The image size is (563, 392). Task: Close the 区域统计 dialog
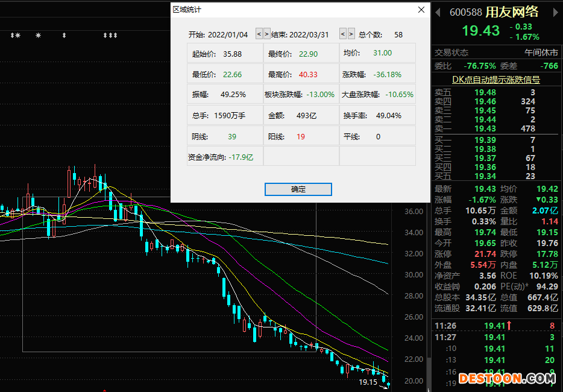pyautogui.click(x=421, y=10)
